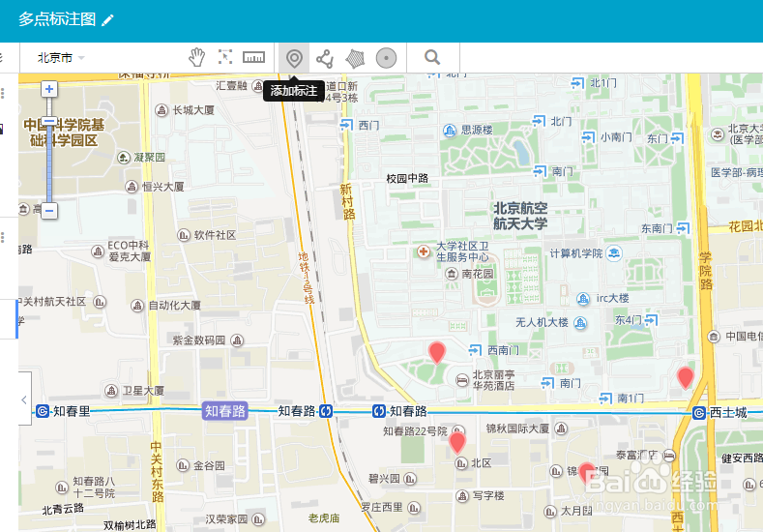Viewport: 763px width, 532px height.
Task: Click the 中国科学院基础科学园区 label
Action: point(64,133)
